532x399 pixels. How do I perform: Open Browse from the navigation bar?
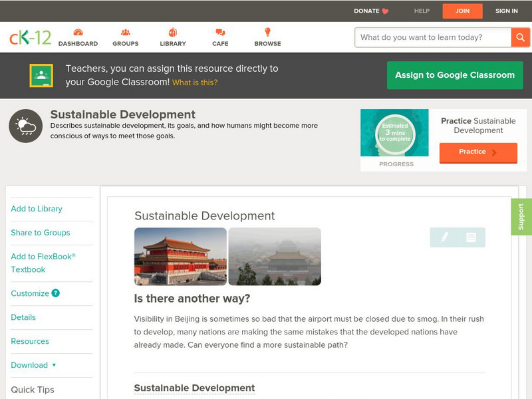(x=267, y=31)
